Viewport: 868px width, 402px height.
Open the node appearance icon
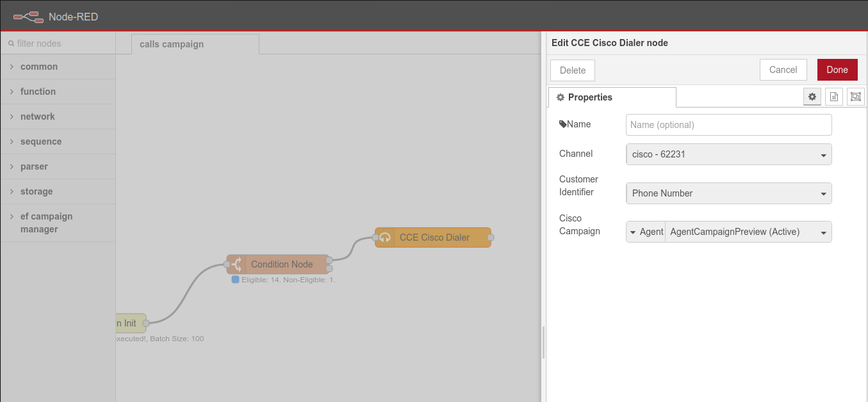855,97
